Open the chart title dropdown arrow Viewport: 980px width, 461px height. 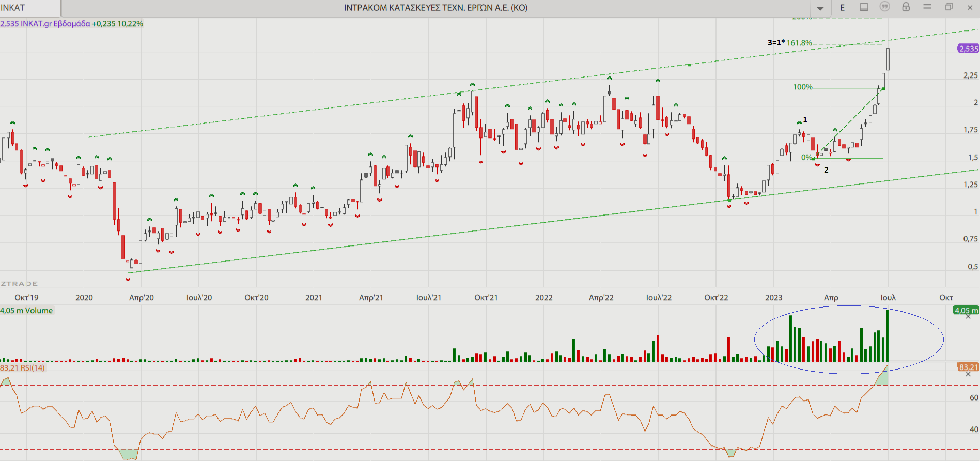(x=820, y=8)
